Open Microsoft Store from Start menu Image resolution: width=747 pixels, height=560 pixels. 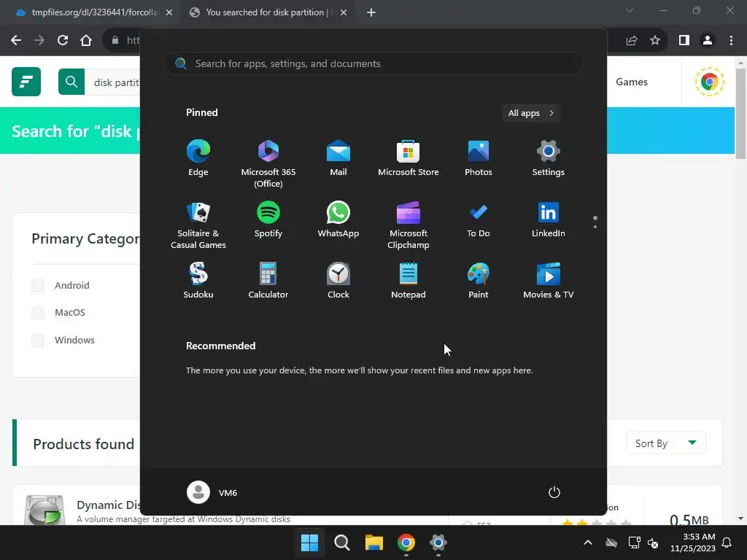[409, 158]
